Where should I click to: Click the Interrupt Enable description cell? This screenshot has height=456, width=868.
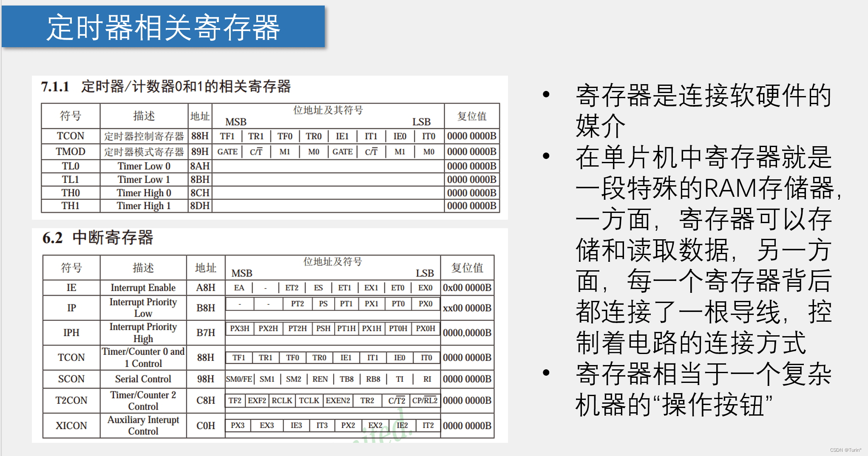pyautogui.click(x=143, y=288)
